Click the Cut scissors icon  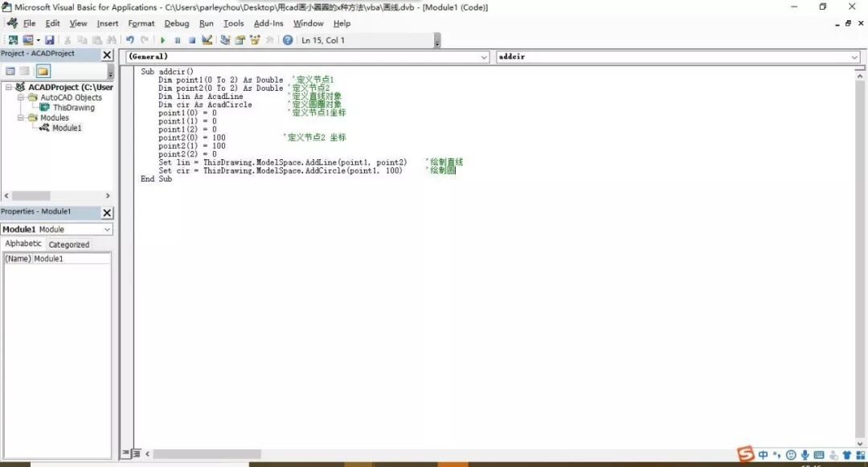click(x=68, y=40)
